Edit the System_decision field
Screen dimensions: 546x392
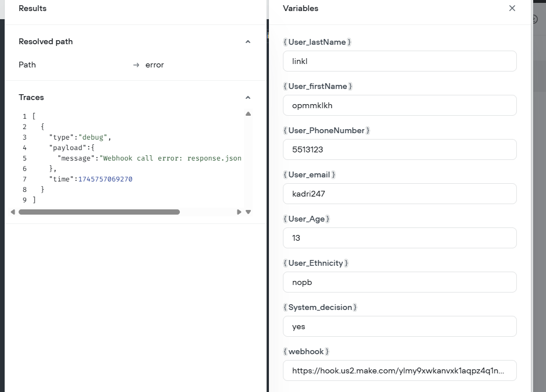[x=400, y=326]
